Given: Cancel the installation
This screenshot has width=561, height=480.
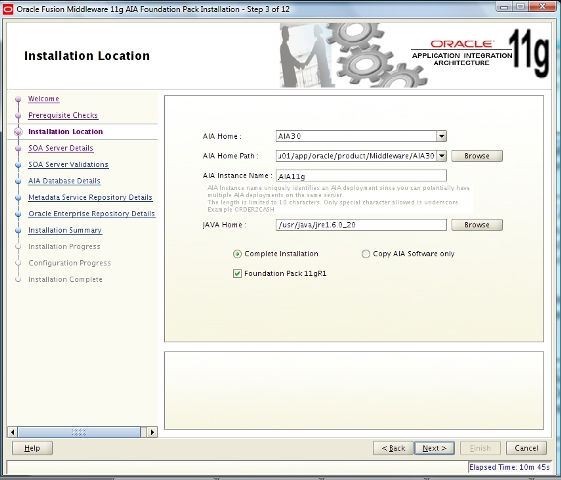Looking at the screenshot, I should [x=526, y=448].
